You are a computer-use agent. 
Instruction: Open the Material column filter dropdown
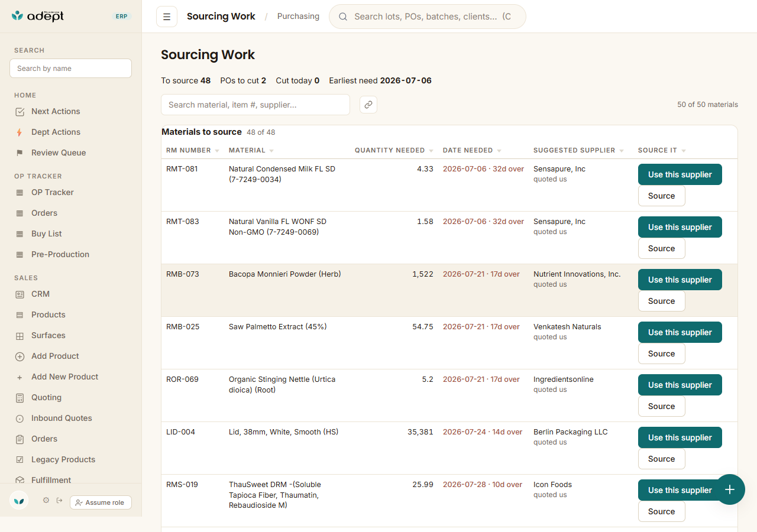point(271,151)
